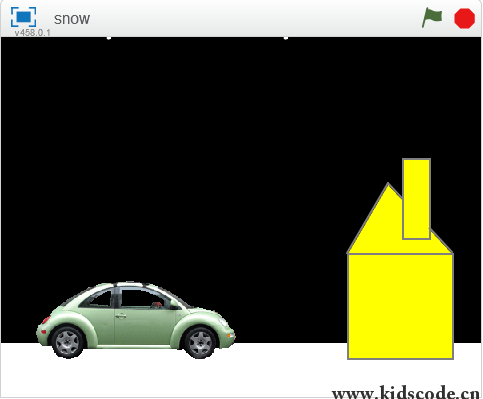Click the version label v458.0.1
Image resolution: width=483 pixels, height=399 pixels.
[x=33, y=33]
